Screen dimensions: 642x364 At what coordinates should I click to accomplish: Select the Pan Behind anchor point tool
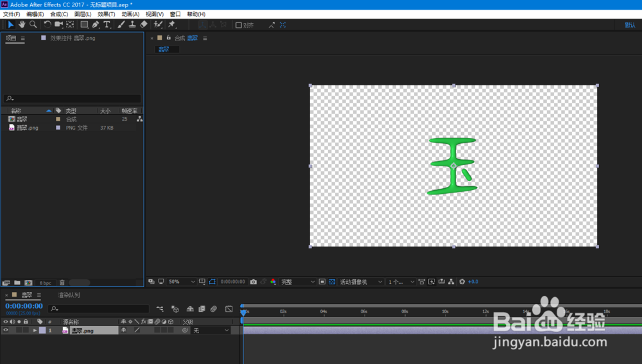click(70, 24)
